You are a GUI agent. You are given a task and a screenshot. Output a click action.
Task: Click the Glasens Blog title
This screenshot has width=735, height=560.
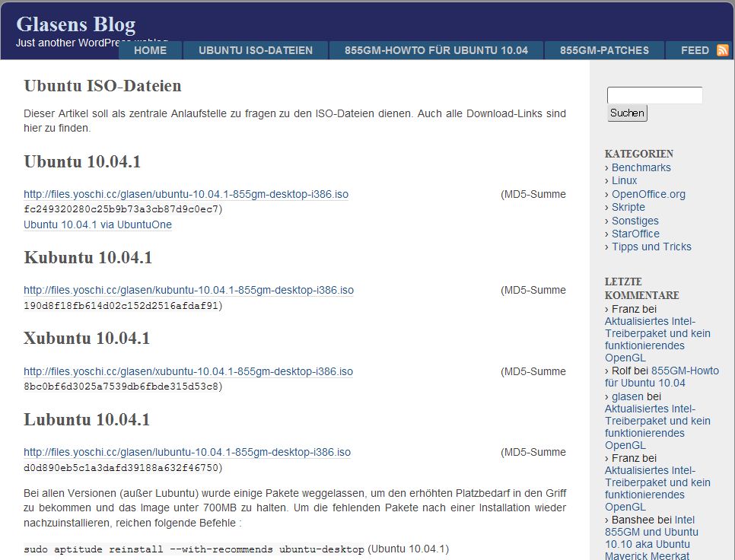(76, 24)
